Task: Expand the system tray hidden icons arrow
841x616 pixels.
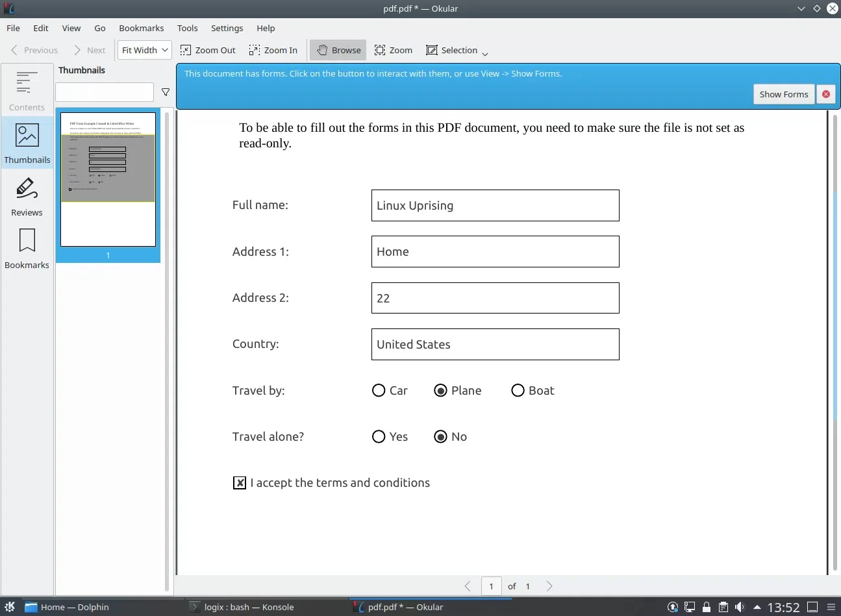Action: [757, 607]
